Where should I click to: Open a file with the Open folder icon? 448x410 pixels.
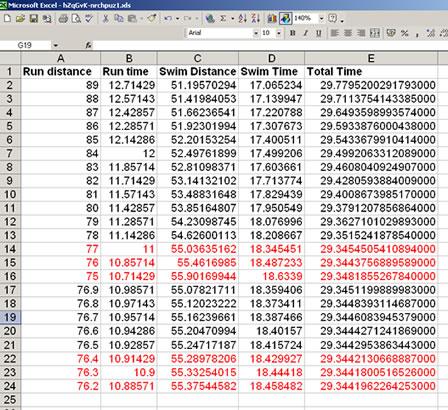pyautogui.click(x=20, y=18)
